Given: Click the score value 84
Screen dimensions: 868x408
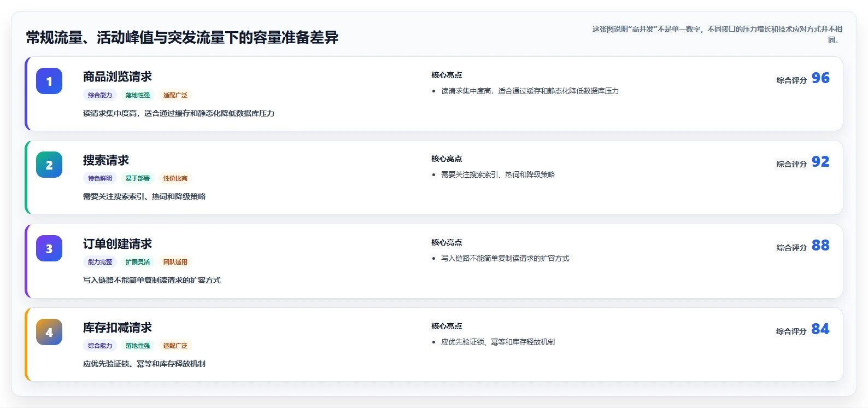Looking at the screenshot, I should coord(820,329).
